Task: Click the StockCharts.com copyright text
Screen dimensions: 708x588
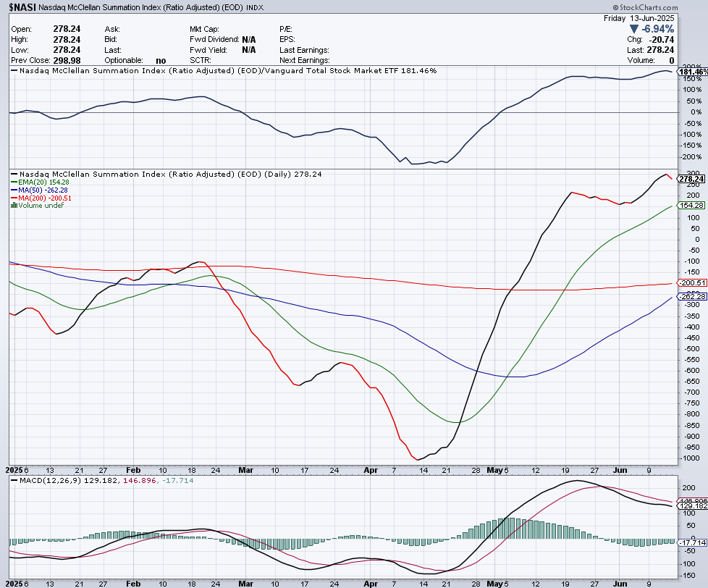Action: 645,7
